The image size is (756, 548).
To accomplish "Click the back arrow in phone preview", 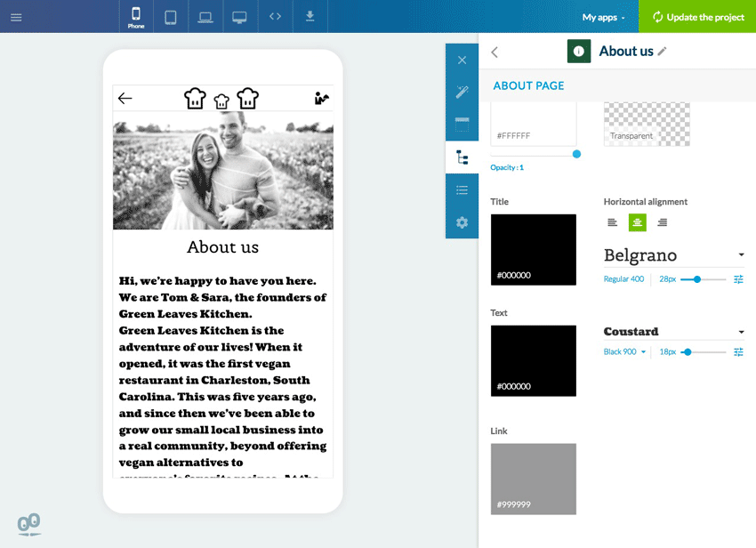I will (x=125, y=99).
